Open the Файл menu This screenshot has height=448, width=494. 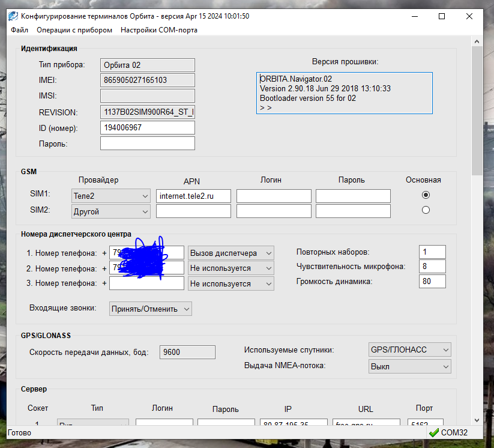pyautogui.click(x=20, y=30)
